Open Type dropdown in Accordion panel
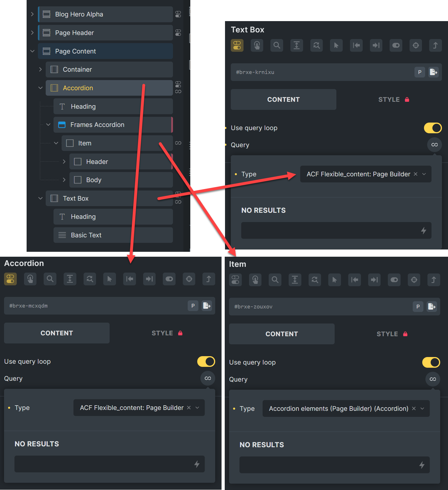 click(x=139, y=408)
